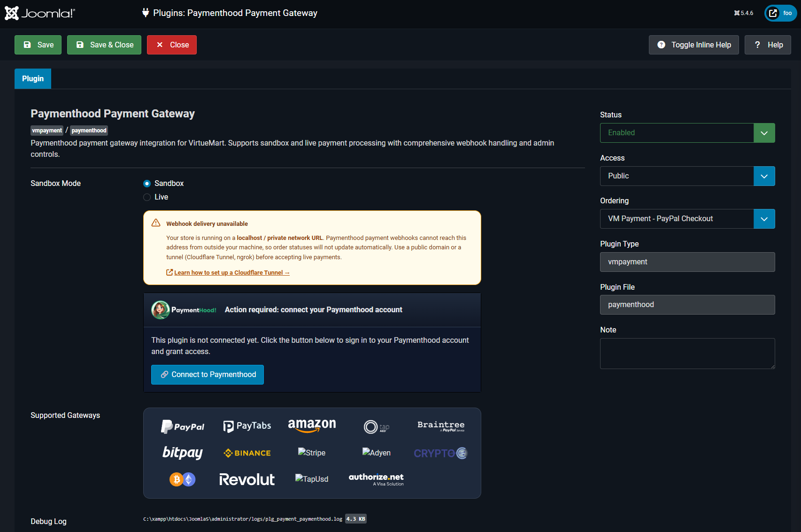This screenshot has height=532, width=801.
Task: Click the Webhook delivery unavailable heading
Action: point(207,224)
